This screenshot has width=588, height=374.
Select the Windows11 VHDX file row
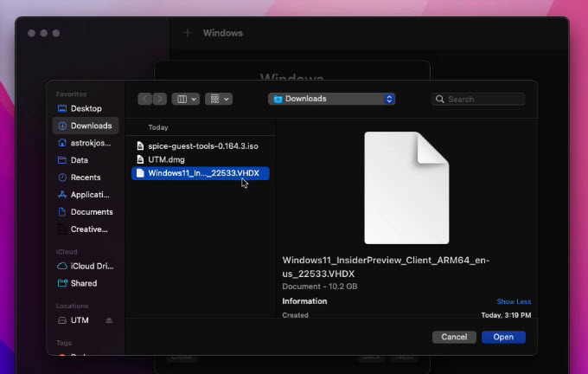(x=201, y=173)
